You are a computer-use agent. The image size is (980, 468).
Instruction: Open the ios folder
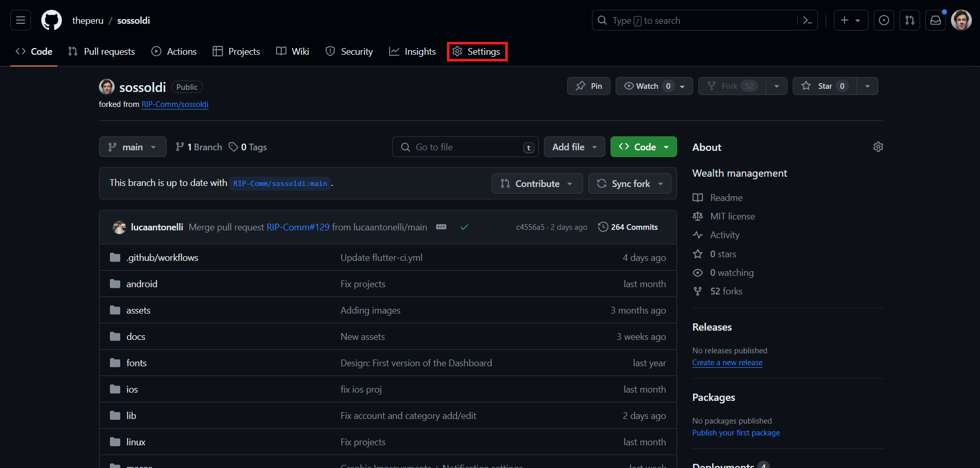[x=132, y=389]
